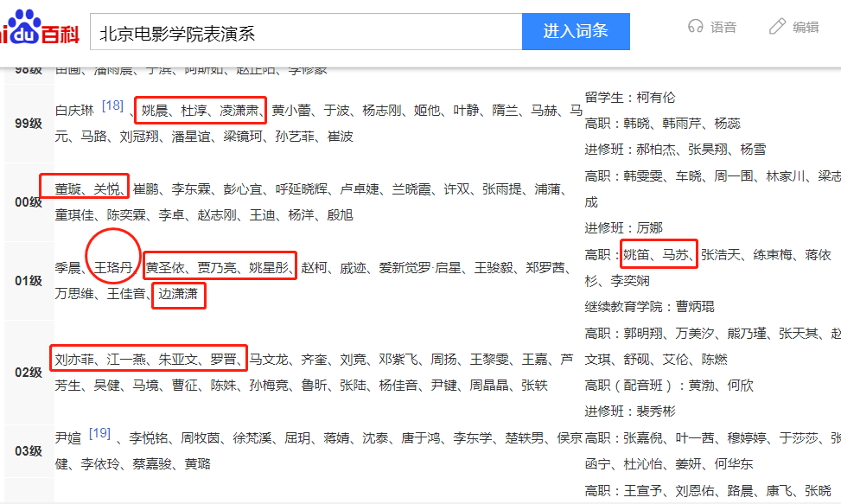Screen dimensions: 841x504
Task: Click inside the search input field
Action: click(x=303, y=29)
